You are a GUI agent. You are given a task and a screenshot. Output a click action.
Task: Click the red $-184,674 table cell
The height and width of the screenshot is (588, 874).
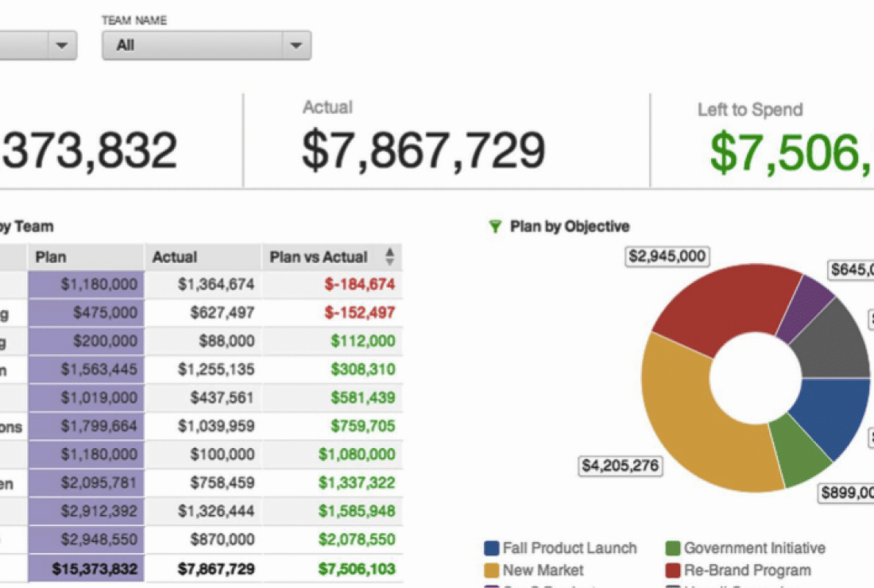pyautogui.click(x=358, y=284)
